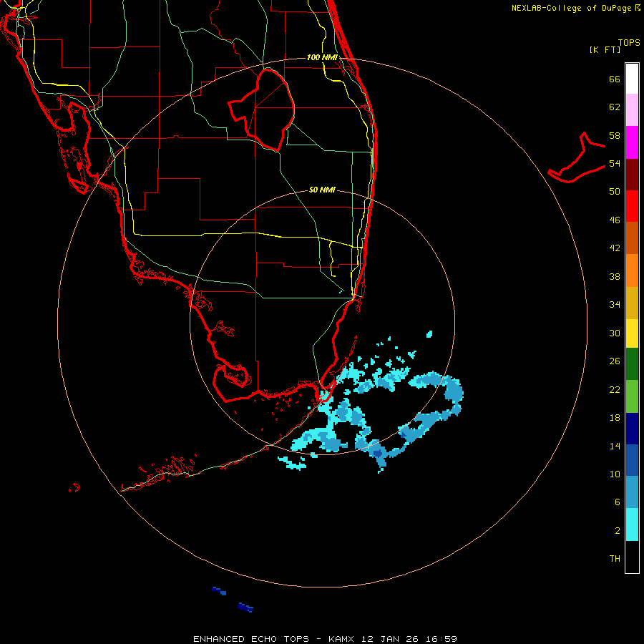Select the magenta swatch in the legend
Image resolution: width=644 pixels, height=644 pixels.
coord(632,142)
